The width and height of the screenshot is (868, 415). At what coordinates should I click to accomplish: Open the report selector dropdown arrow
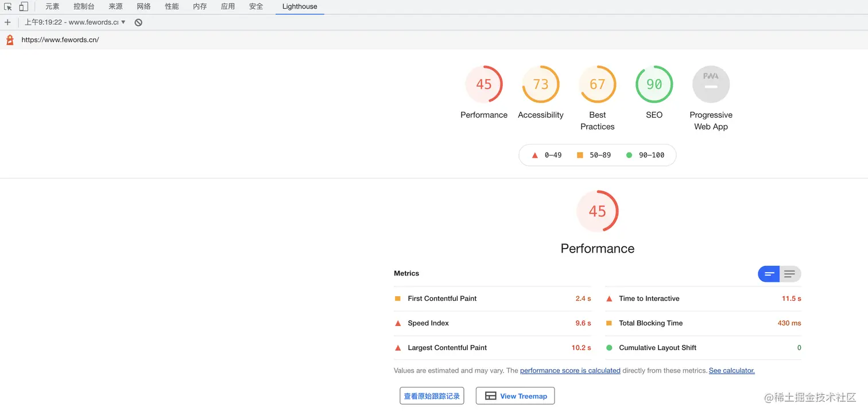[x=123, y=22]
